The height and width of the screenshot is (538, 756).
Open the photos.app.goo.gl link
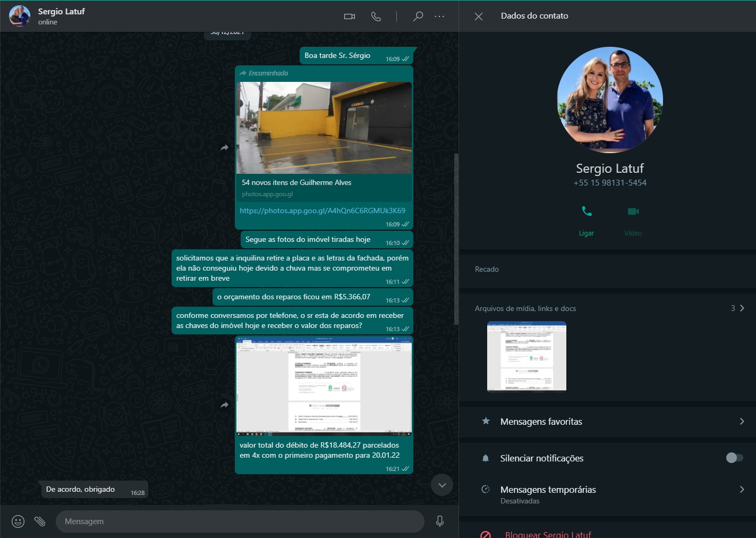(x=322, y=211)
